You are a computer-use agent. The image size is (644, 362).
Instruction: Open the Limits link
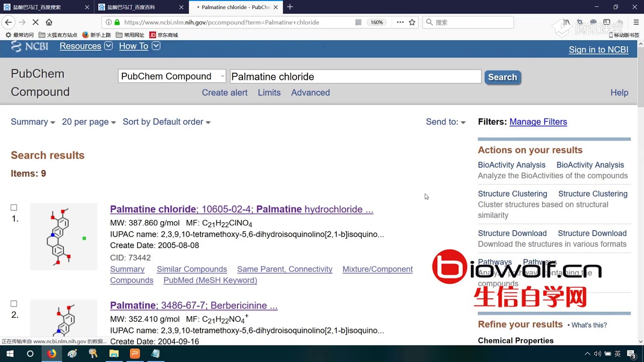[x=269, y=93]
